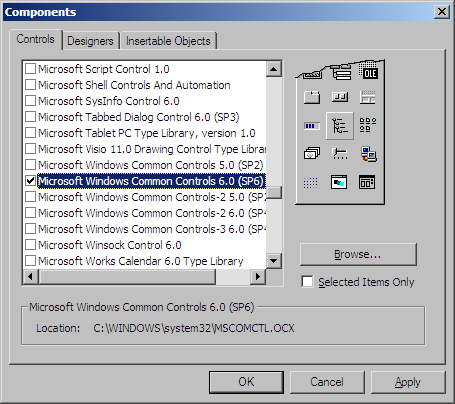Switch to the Designers tab
The image size is (455, 404).
coord(90,41)
